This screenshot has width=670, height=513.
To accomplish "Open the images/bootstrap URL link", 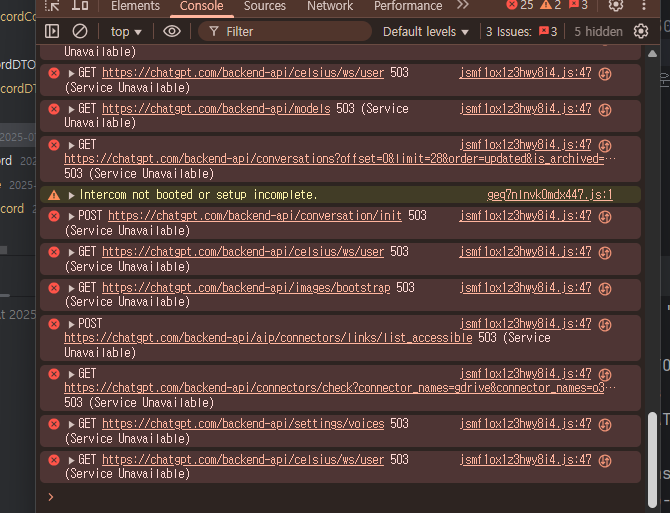I will point(246,288).
